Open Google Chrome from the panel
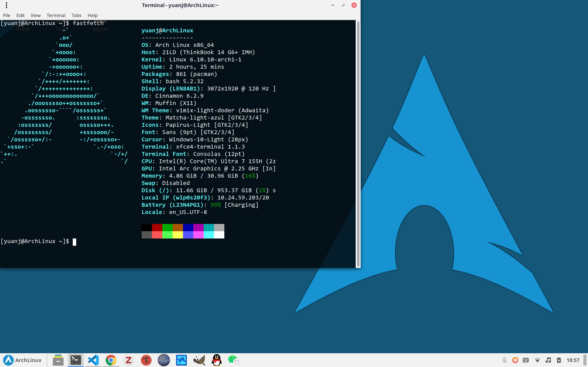The image size is (588, 367). point(111,360)
